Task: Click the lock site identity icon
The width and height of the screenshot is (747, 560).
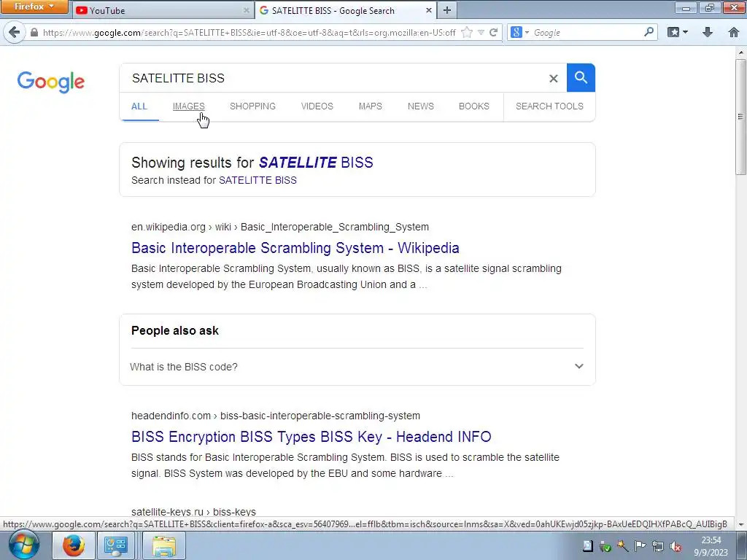Action: (x=34, y=32)
